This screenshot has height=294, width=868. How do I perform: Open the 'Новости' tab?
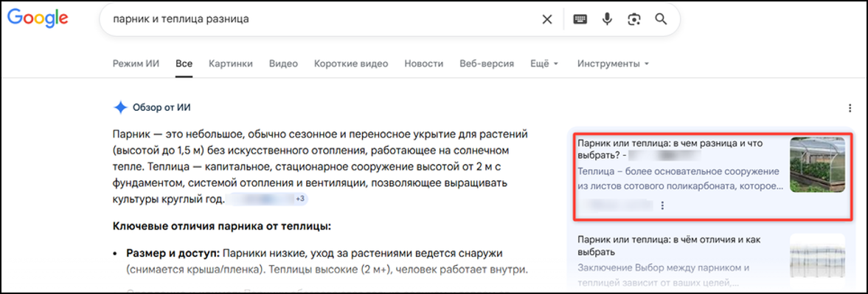(x=424, y=64)
